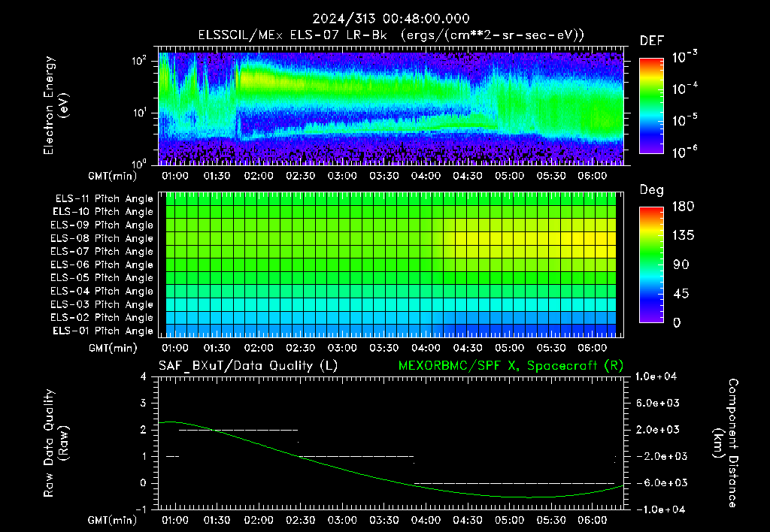
Task: Click the Deg pitch angle color bar
Action: point(651,264)
